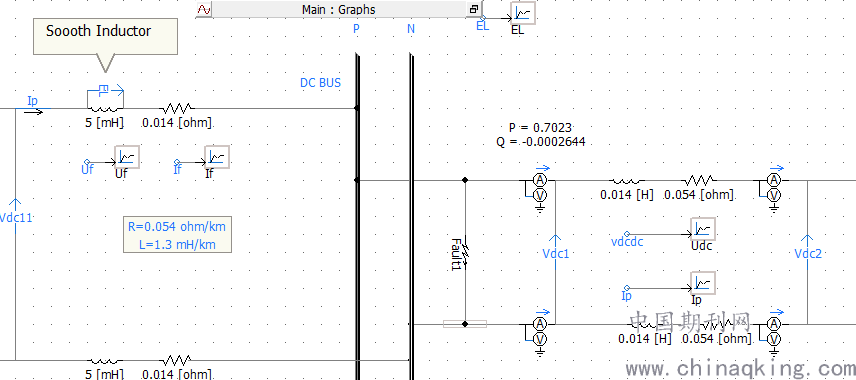Click the 0.054 ohm upper line resistor
The height and width of the screenshot is (380, 856).
(x=699, y=181)
